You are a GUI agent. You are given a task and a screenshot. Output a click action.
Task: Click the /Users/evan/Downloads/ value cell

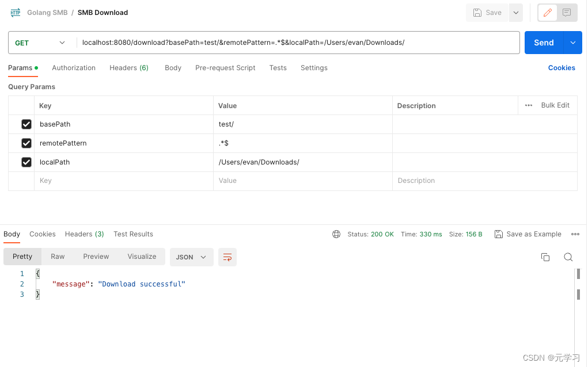(x=302, y=162)
